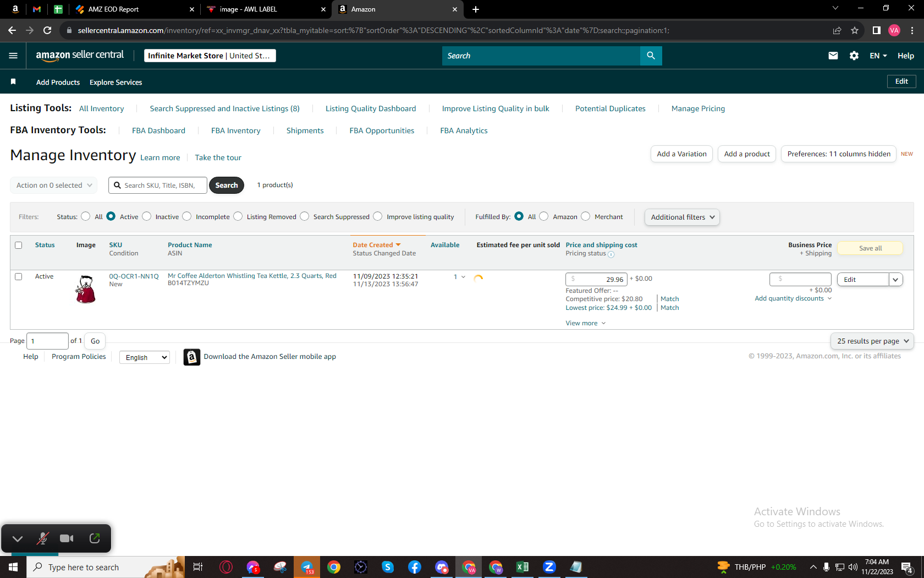Screen dimensions: 924x578
Task: Expand the Additional filters dropdown
Action: pos(682,217)
